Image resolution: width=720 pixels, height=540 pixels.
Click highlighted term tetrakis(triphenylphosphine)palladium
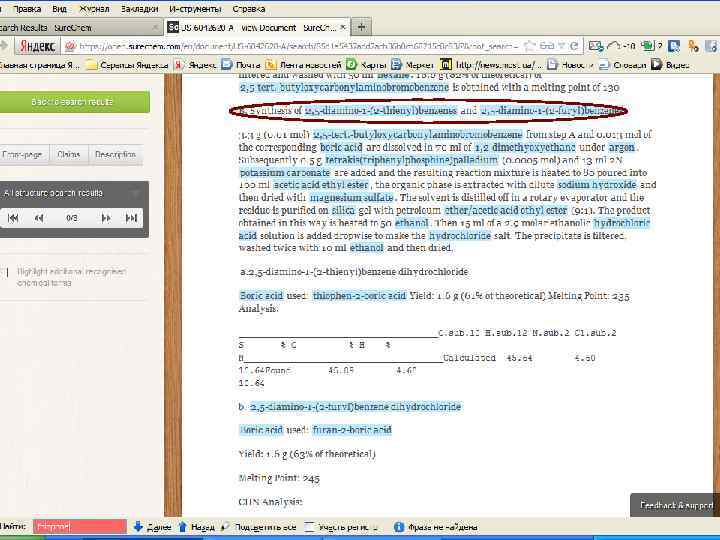click(411, 160)
